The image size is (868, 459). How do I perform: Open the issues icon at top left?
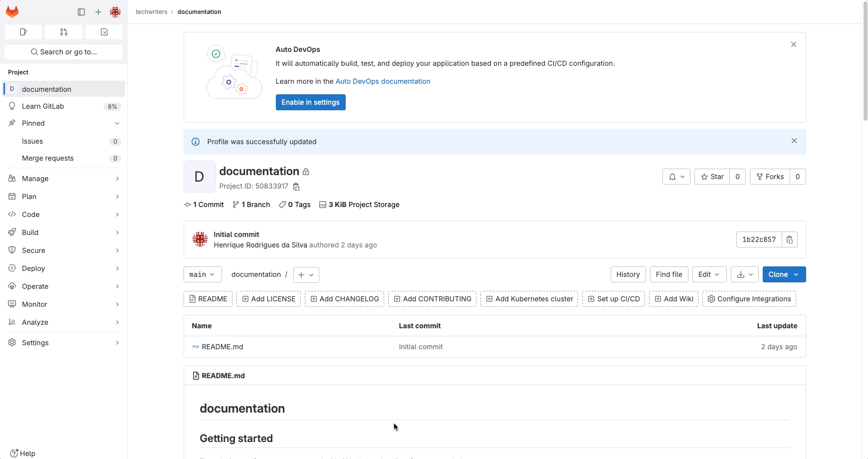[x=23, y=31]
